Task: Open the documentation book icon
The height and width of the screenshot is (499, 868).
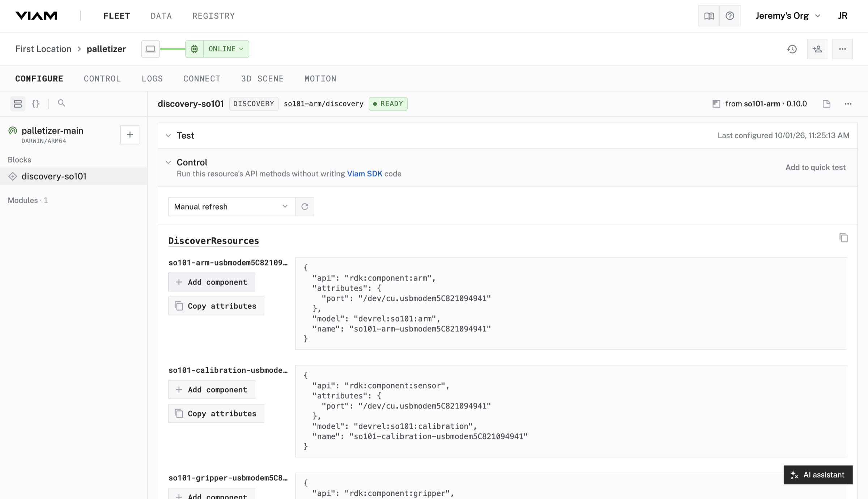Action: [709, 16]
